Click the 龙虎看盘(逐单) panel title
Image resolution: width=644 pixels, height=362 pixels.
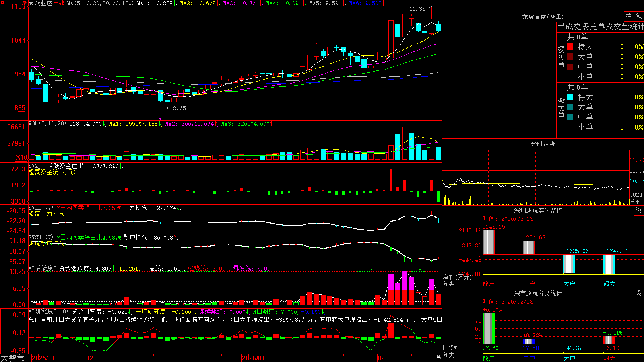(543, 16)
